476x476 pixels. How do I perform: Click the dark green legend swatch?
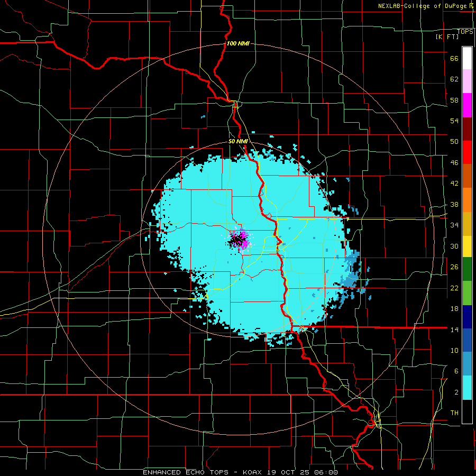[x=467, y=269]
